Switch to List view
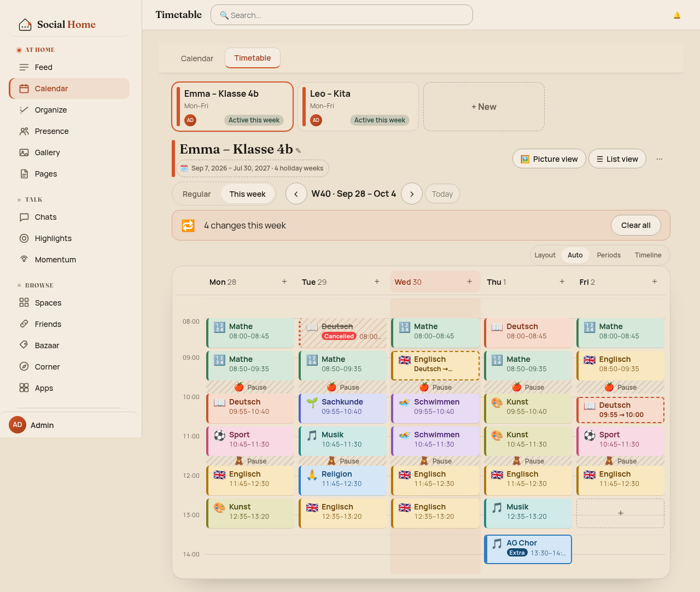700x592 pixels. click(617, 159)
